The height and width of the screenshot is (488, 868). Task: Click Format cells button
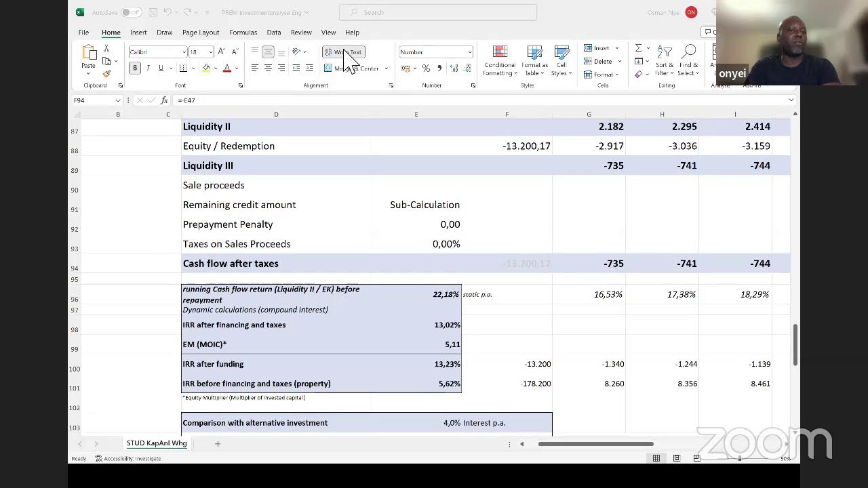[x=601, y=74]
